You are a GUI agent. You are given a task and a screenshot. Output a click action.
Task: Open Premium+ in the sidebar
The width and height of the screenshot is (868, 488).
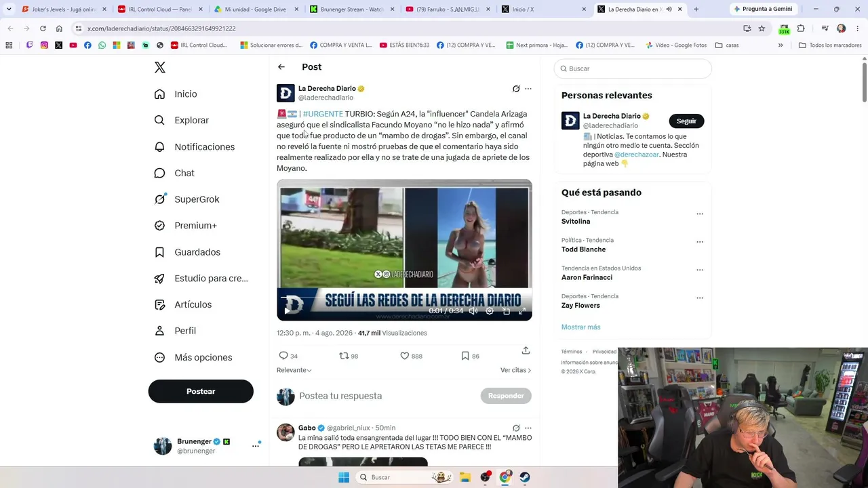pyautogui.click(x=185, y=226)
